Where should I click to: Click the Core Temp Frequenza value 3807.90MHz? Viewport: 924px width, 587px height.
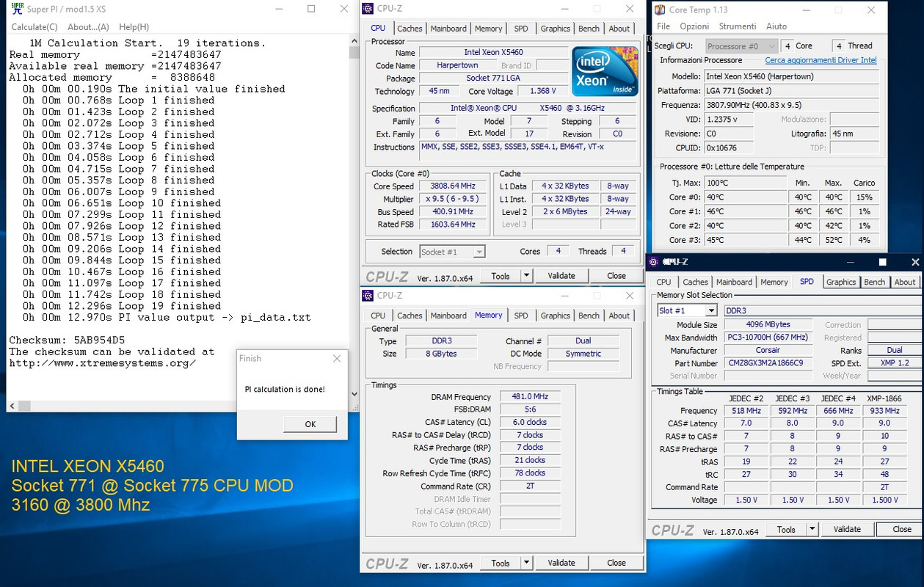(x=792, y=105)
